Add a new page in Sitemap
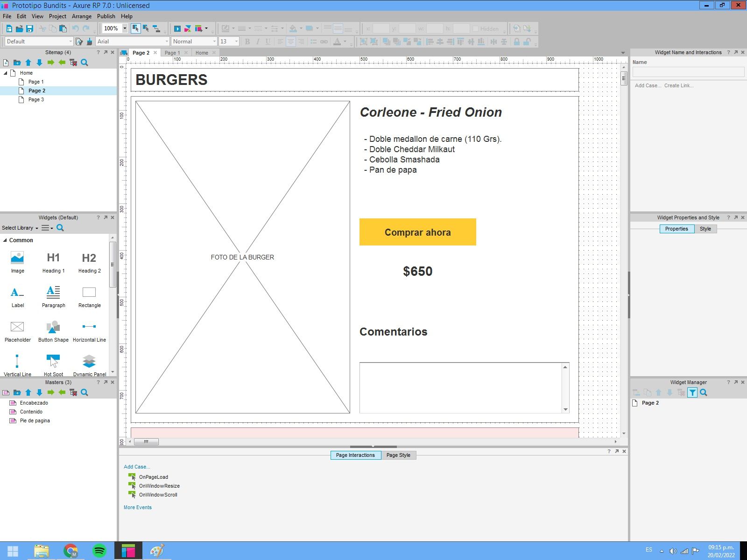The height and width of the screenshot is (560, 747). 6,63
